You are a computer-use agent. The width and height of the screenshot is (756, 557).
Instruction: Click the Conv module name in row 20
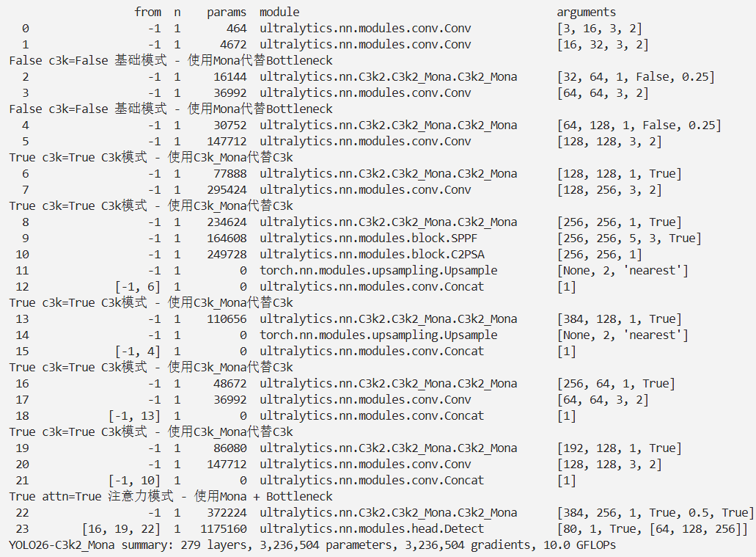(x=365, y=465)
